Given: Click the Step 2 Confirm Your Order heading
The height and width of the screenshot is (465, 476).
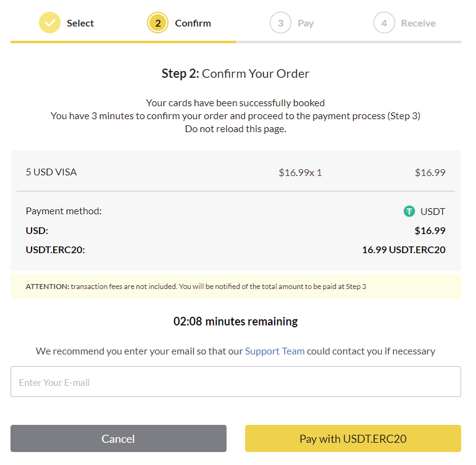Looking at the screenshot, I should 235,74.
